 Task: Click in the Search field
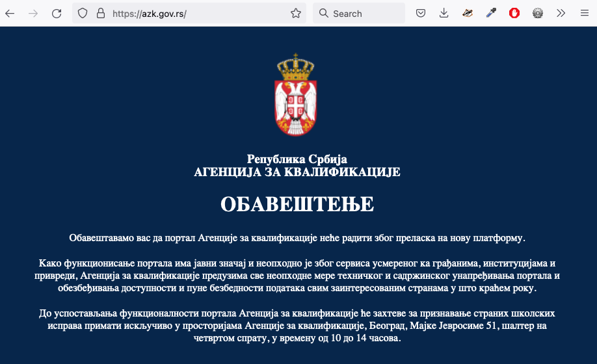click(359, 13)
